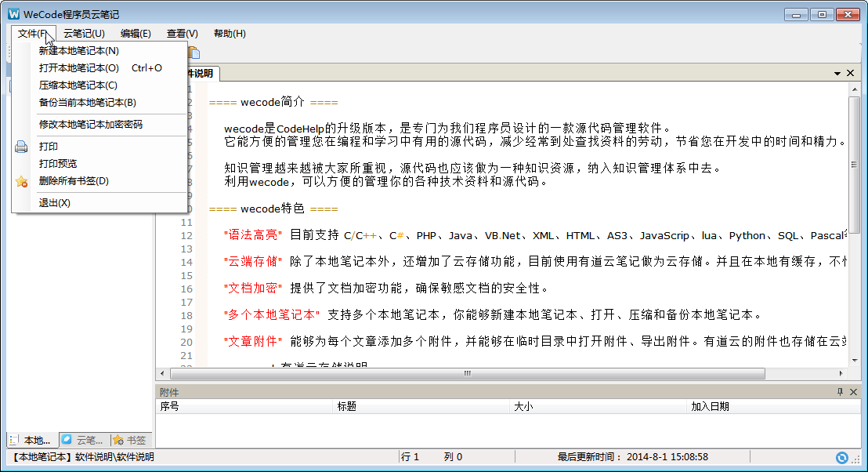Select the 软件说明 document tab
The width and height of the screenshot is (868, 472).
click(x=202, y=73)
